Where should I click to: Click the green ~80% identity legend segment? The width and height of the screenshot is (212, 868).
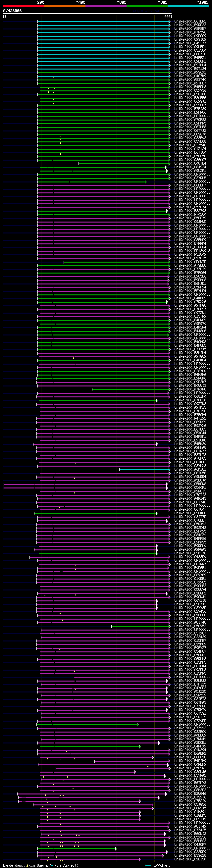click(147, 6)
